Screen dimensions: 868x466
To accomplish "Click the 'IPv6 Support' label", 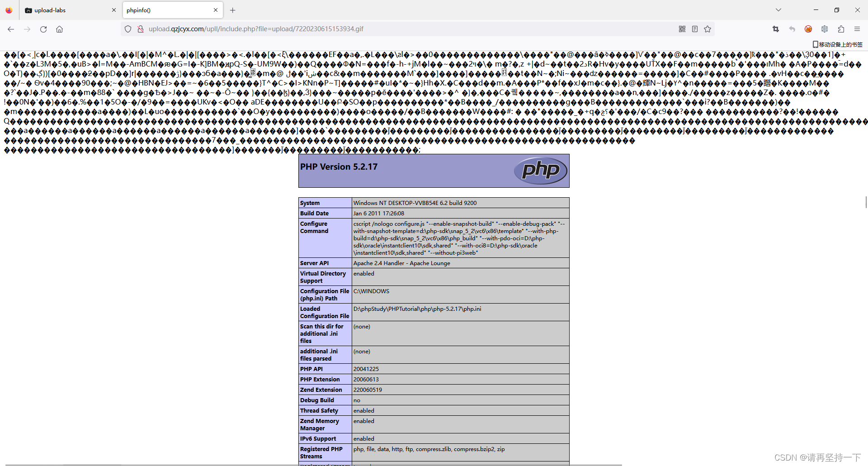I will pyautogui.click(x=318, y=439).
